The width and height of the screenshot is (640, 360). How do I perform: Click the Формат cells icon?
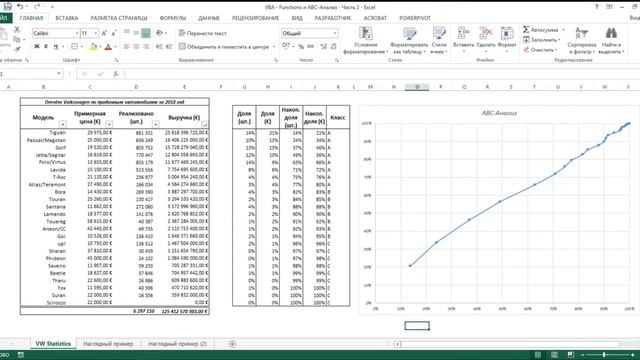pos(507,34)
